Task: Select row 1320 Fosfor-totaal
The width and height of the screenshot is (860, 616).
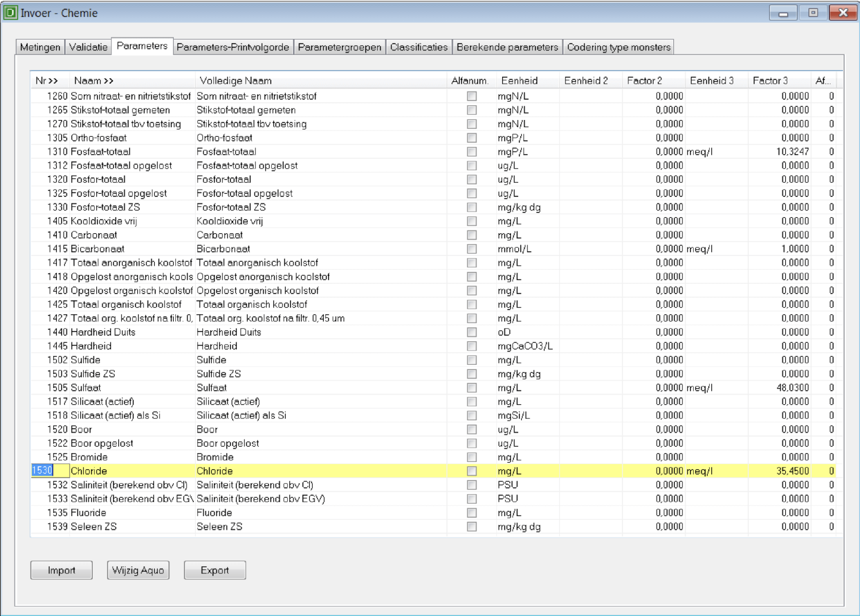Action: click(x=433, y=179)
